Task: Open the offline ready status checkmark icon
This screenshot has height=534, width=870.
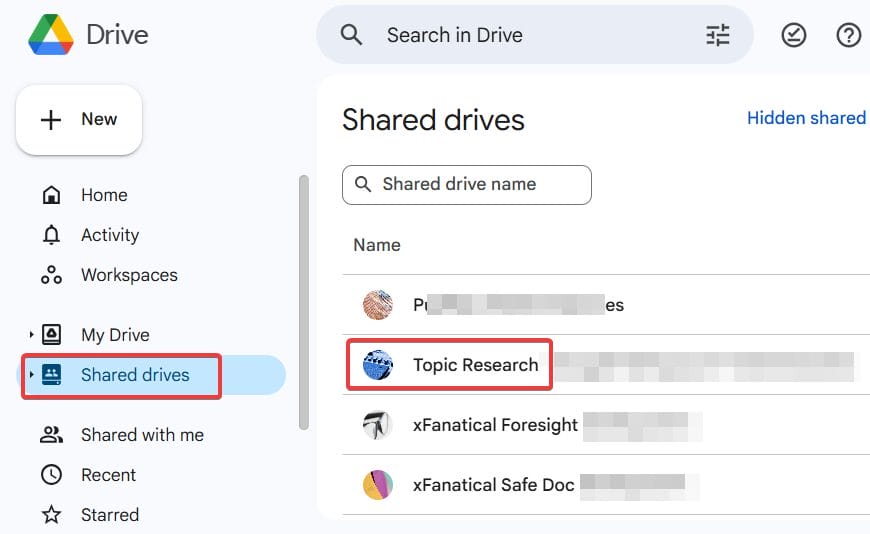Action: point(793,35)
